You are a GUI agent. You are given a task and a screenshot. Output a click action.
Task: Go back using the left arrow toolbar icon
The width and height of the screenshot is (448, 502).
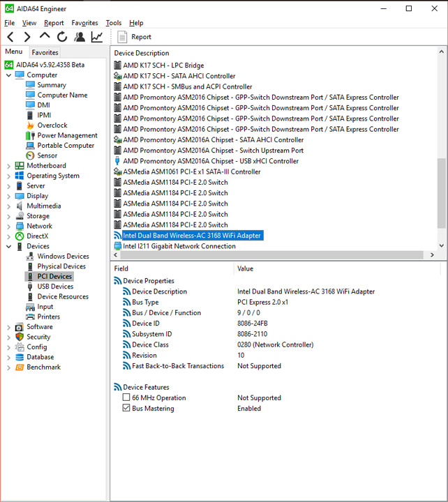pos(10,37)
